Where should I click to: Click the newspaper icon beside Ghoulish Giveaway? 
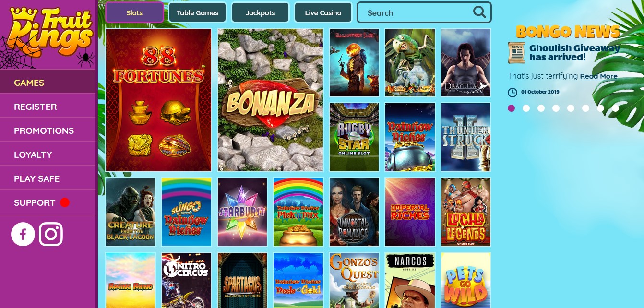click(x=516, y=52)
